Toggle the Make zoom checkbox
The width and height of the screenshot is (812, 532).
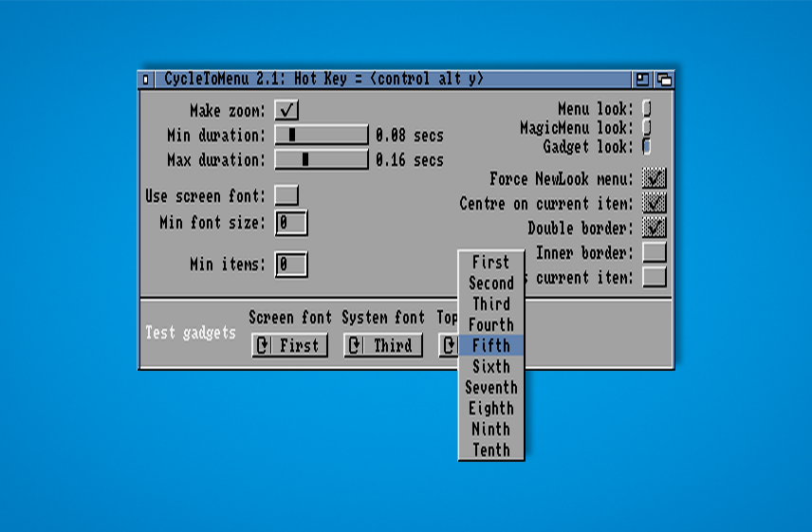(x=286, y=111)
